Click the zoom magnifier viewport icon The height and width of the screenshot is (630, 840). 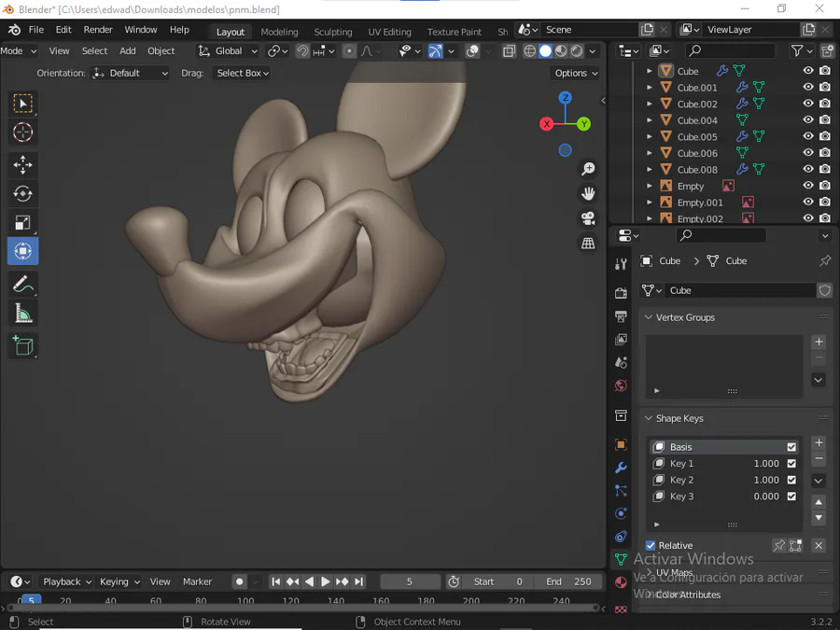tap(588, 169)
